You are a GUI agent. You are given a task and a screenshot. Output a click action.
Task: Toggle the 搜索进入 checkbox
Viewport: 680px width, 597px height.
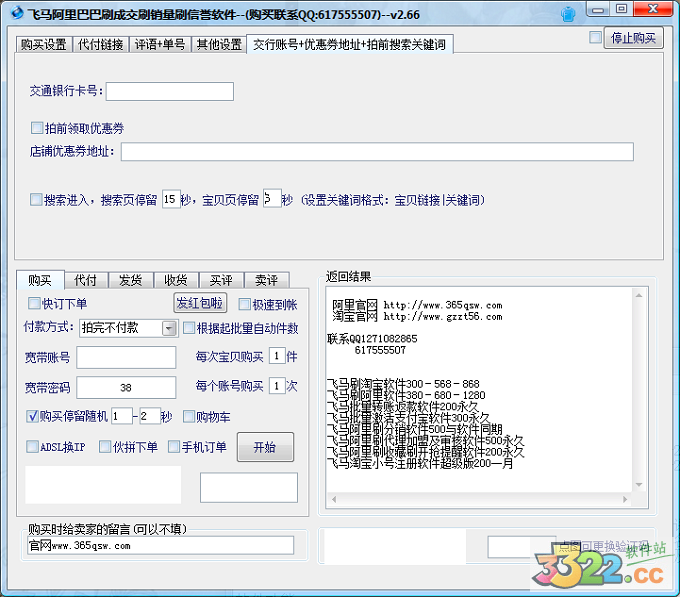pyautogui.click(x=36, y=200)
